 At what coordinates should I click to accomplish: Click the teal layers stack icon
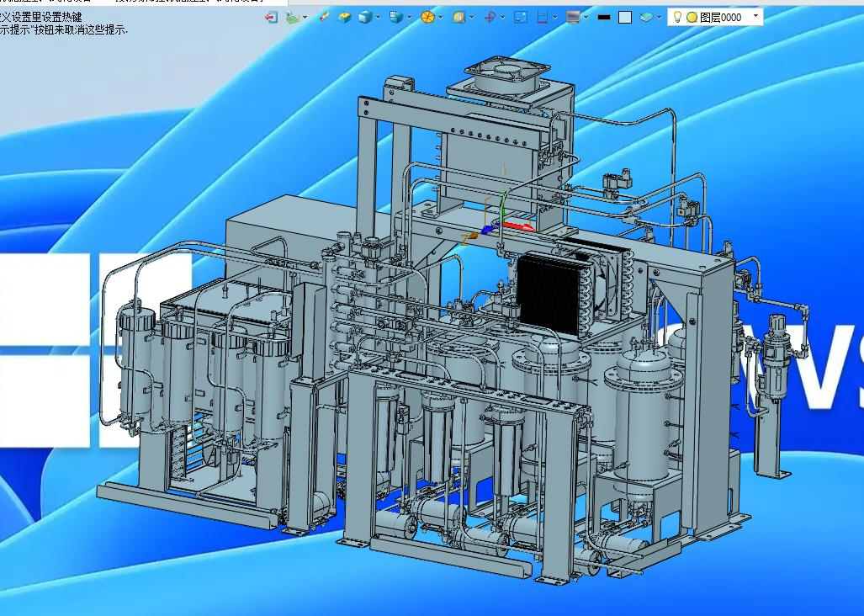[x=646, y=18]
